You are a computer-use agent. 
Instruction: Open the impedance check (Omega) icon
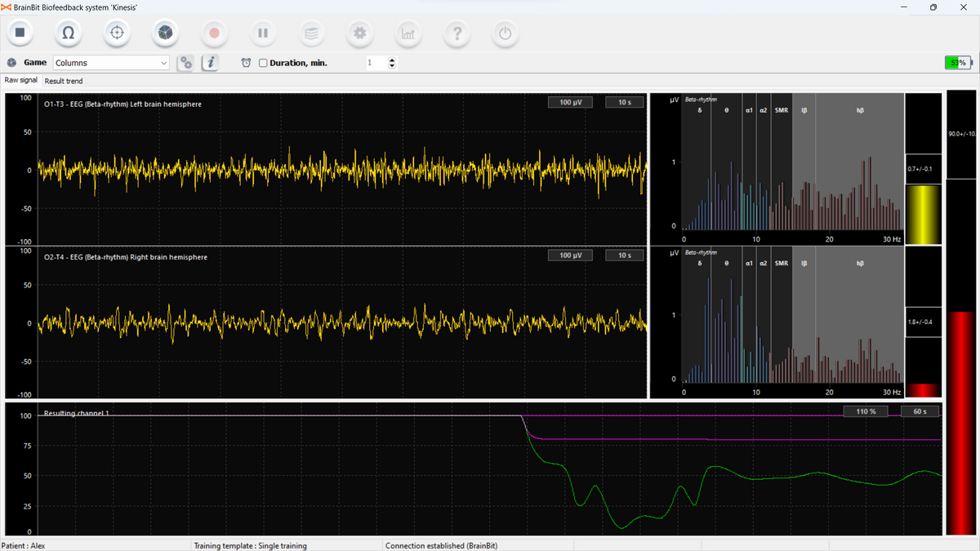pyautogui.click(x=69, y=33)
